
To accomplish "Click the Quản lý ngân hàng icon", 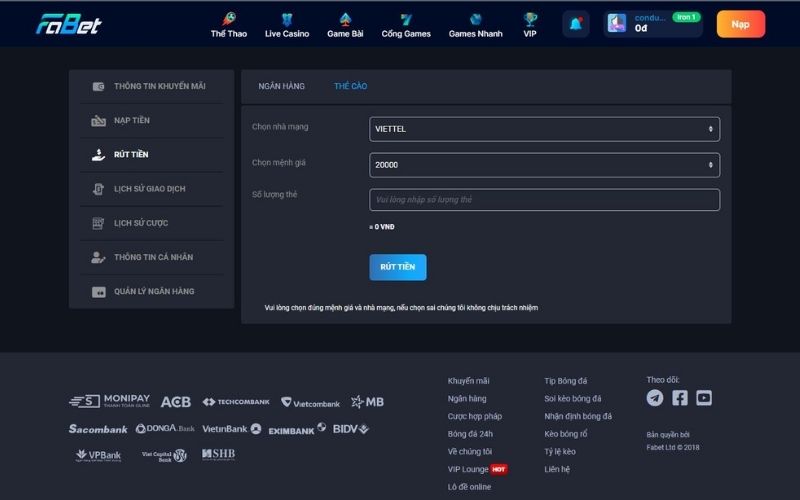I will 98,292.
